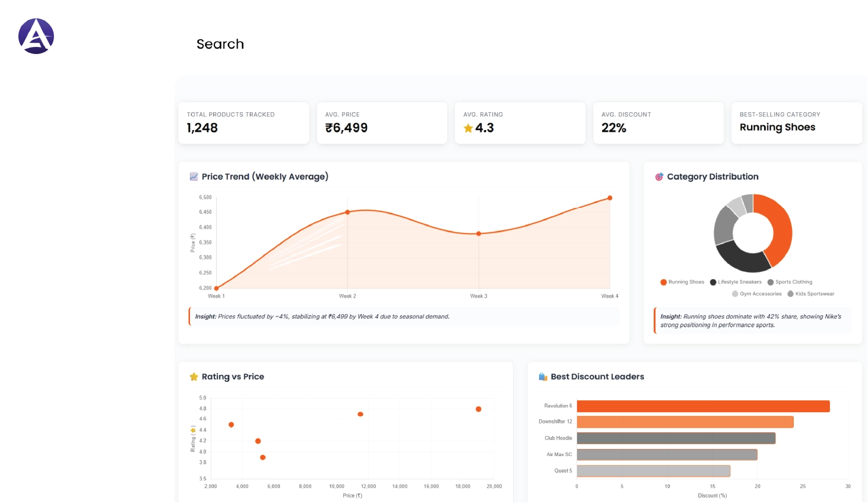868x503 pixels.
Task: Click the Category Distribution target icon
Action: pyautogui.click(x=659, y=176)
